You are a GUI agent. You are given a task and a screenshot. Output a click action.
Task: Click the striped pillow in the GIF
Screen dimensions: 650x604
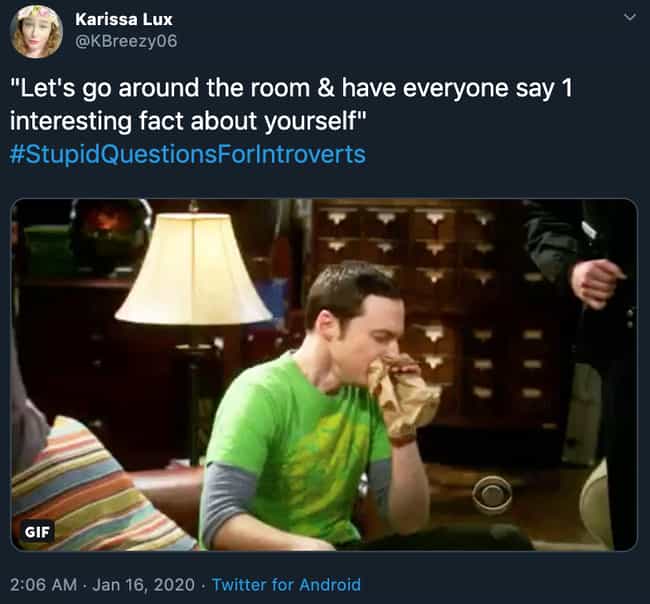[x=89, y=489]
